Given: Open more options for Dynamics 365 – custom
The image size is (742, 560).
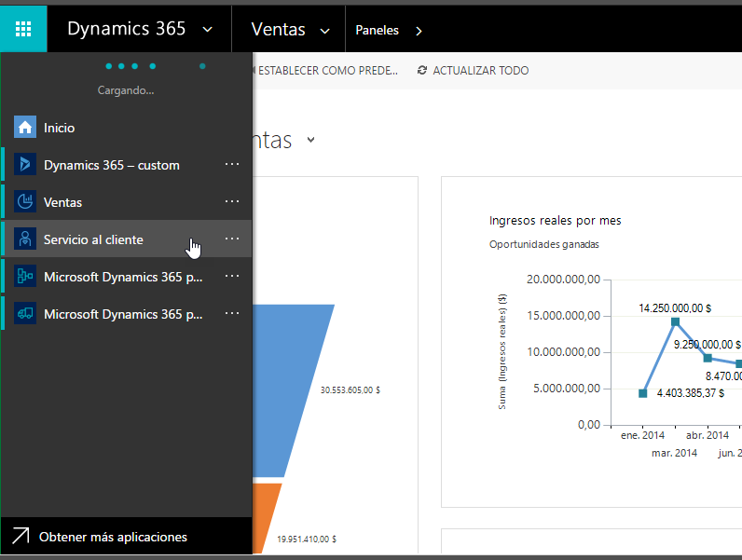Looking at the screenshot, I should coord(232,165).
